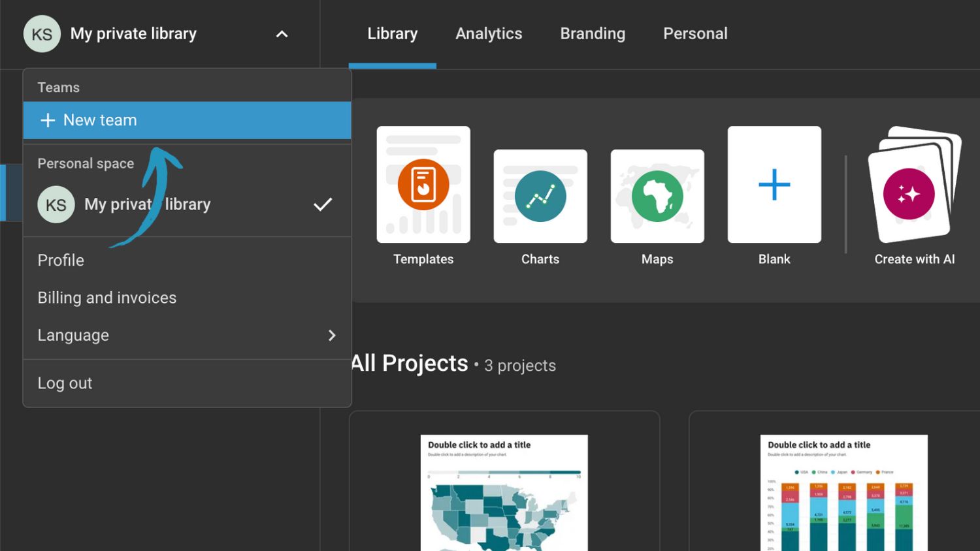Click Log out in the menu
The image size is (980, 551).
[x=65, y=383]
